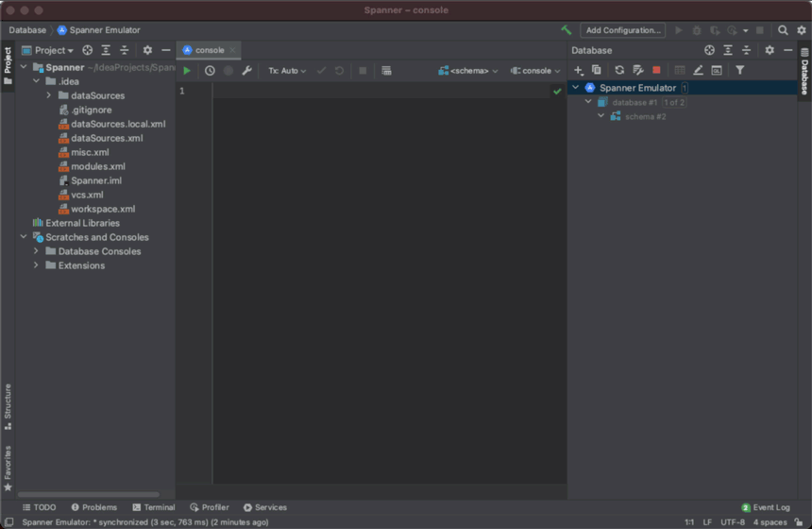The height and width of the screenshot is (529, 812).
Task: Open the table editor icon in the Database toolbar
Action: (x=680, y=70)
